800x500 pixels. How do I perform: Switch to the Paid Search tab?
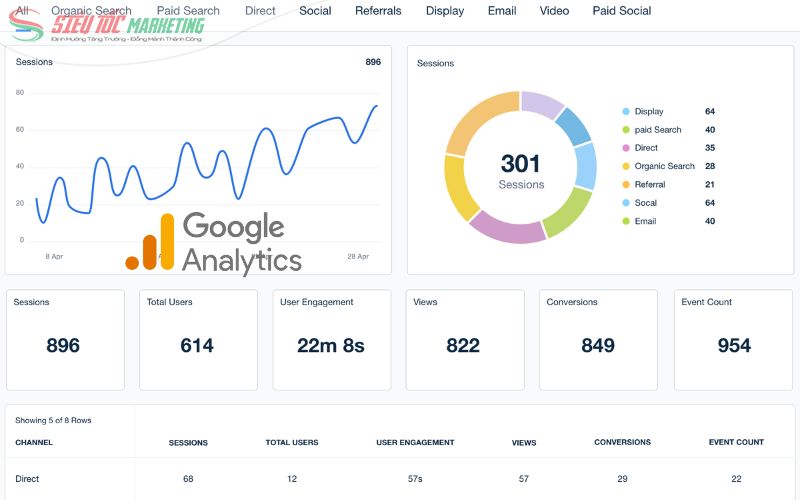pos(188,11)
